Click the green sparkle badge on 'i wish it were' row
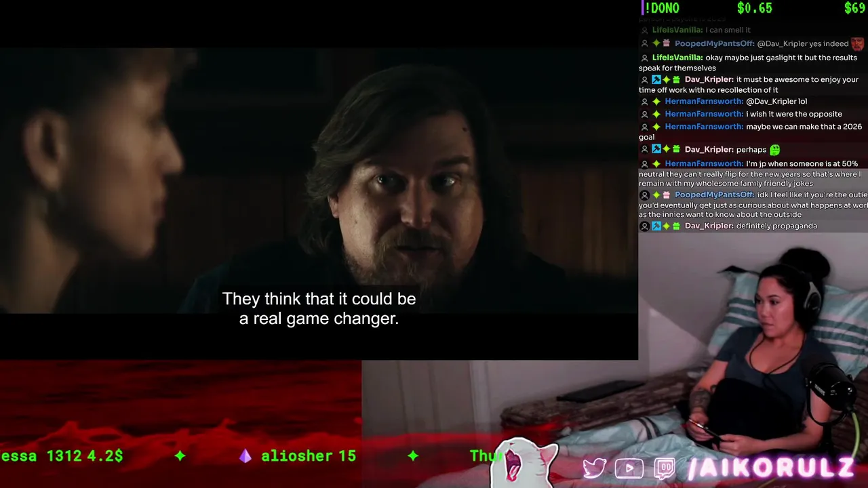 coord(656,114)
